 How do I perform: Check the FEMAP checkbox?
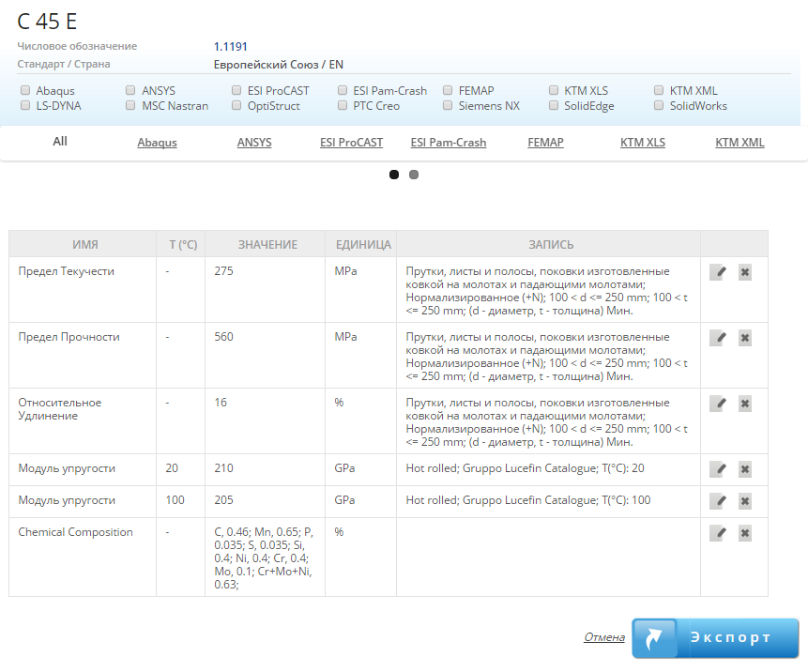tap(448, 90)
